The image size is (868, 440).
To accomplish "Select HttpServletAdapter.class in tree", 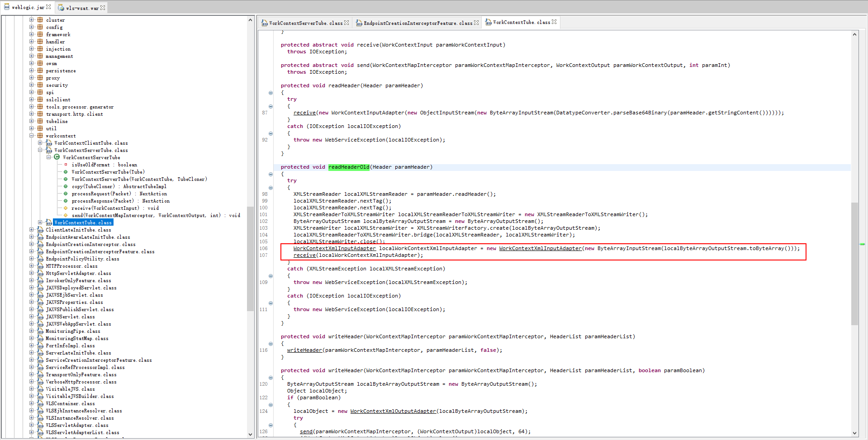I will coord(78,273).
